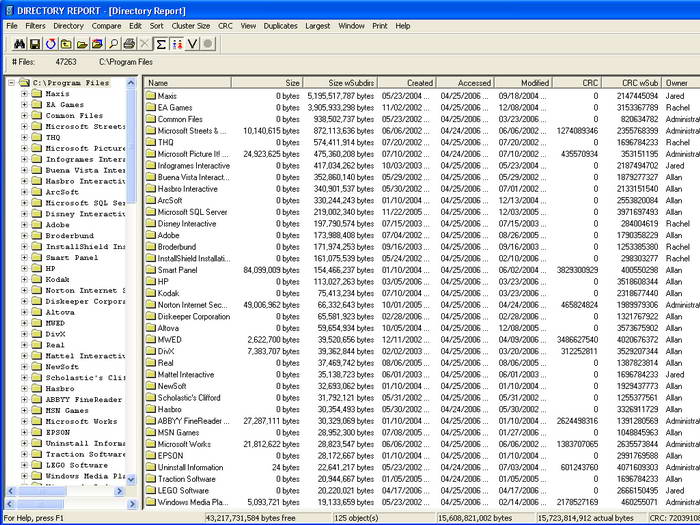The width and height of the screenshot is (700, 525).
Task: Click the printer toolbar icon
Action: point(129,44)
